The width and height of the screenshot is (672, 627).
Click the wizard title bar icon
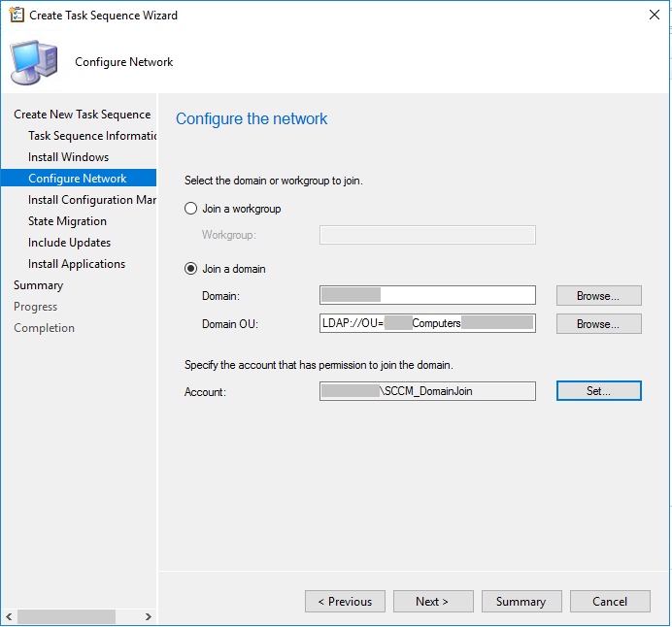(x=17, y=15)
